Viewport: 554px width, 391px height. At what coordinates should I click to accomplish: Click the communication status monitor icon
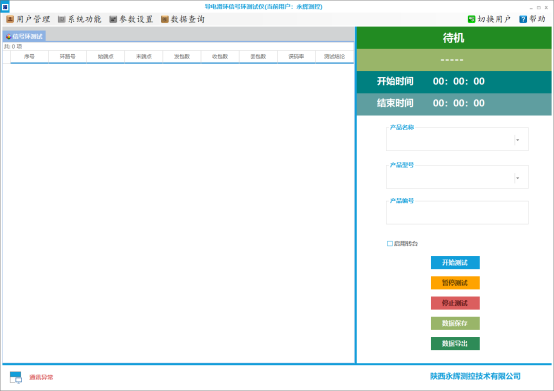click(16, 377)
